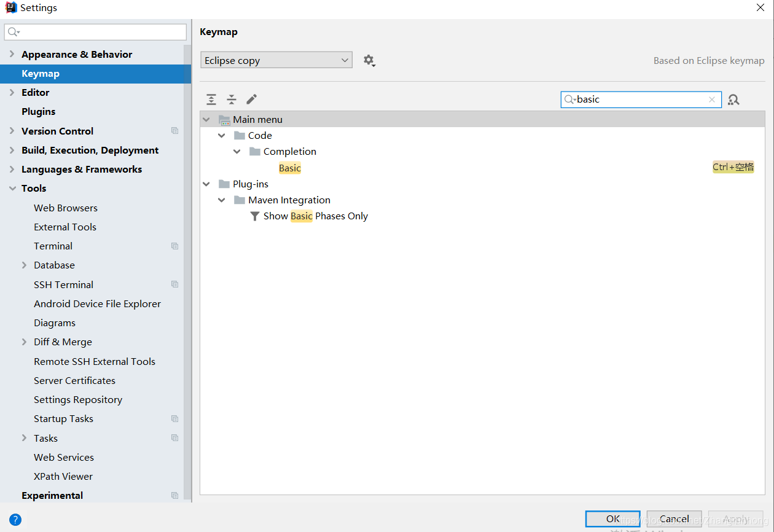
Task: Close the Settings dialog window
Action: 760,7
